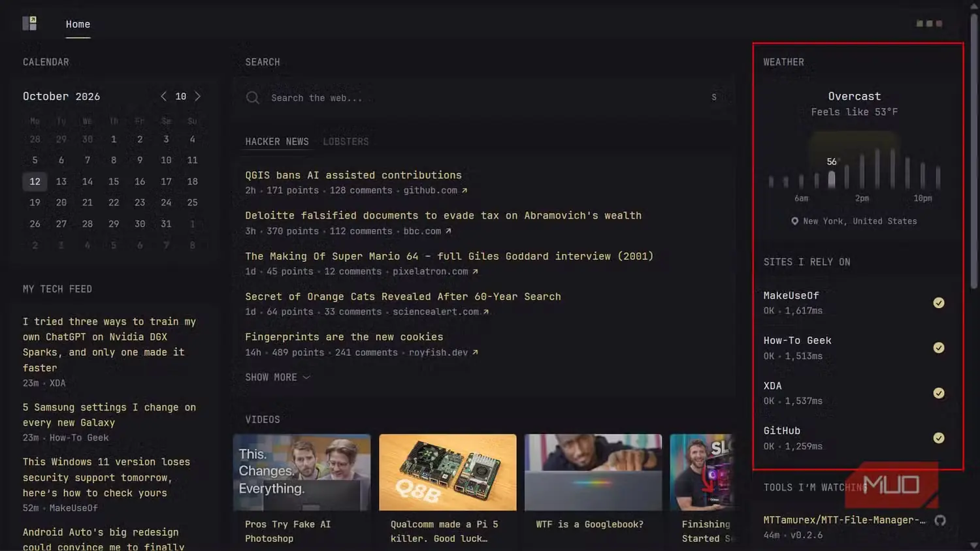
Task: Open the Pros Try Fake AI Photoshop video
Action: point(302,473)
